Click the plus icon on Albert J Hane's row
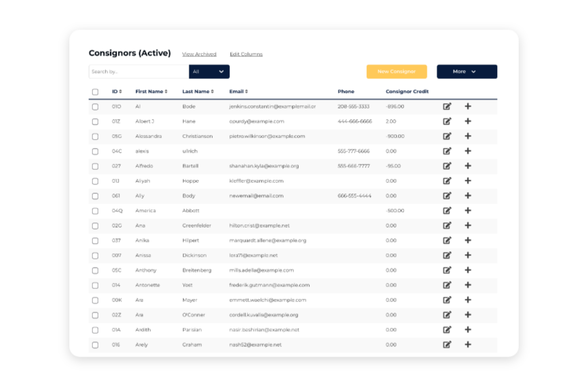This screenshot has height=392, width=588. pyautogui.click(x=468, y=122)
